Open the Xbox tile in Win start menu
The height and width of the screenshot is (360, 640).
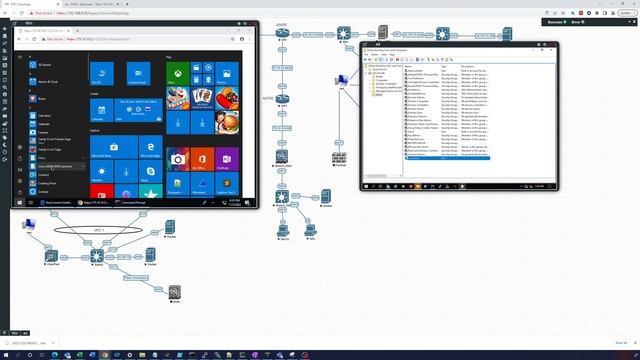coord(178,73)
